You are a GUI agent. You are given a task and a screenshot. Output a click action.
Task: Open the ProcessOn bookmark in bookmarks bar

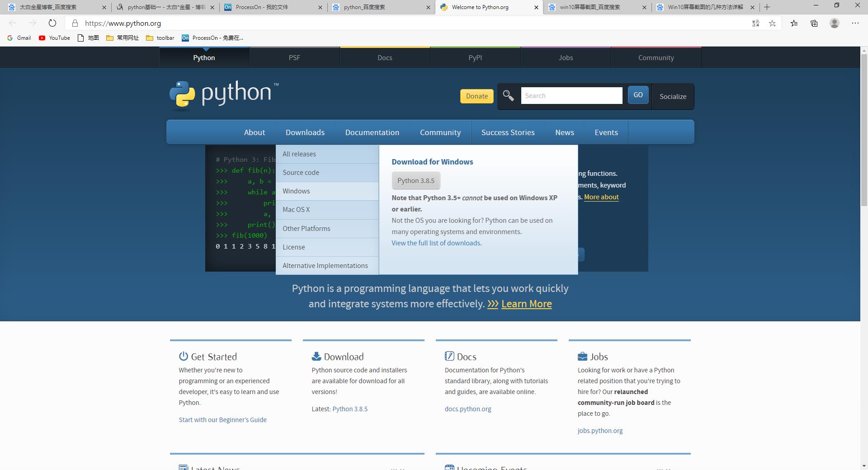tap(212, 38)
